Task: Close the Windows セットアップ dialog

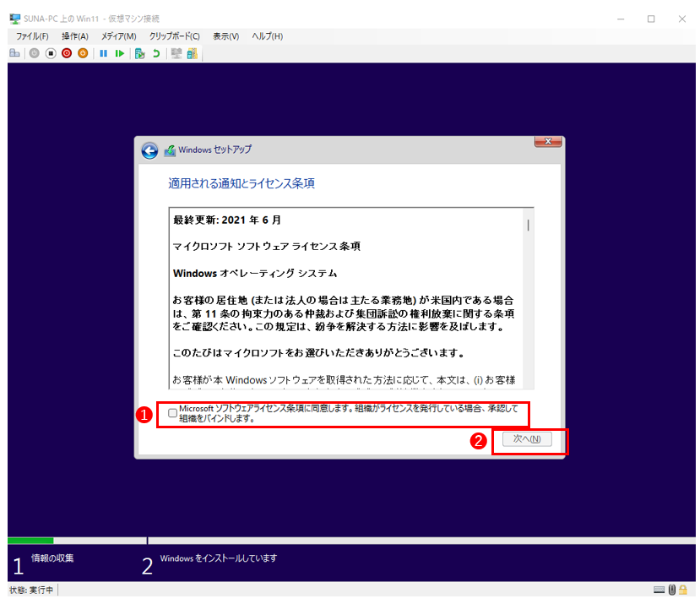Action: tap(548, 141)
